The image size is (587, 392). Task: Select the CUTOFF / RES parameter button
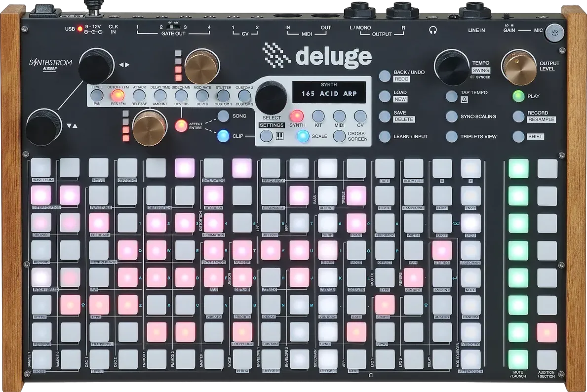point(117,95)
